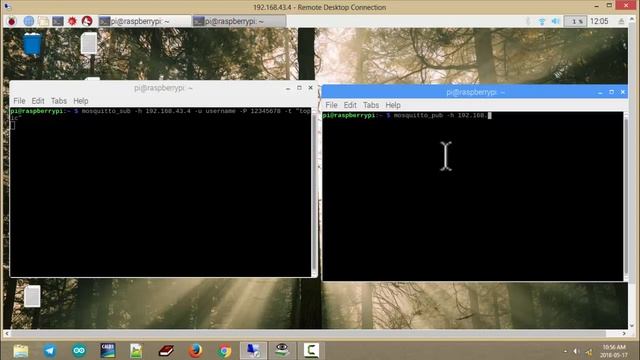Open Edit menu in left terminal
This screenshot has height=360, width=640.
(38, 101)
